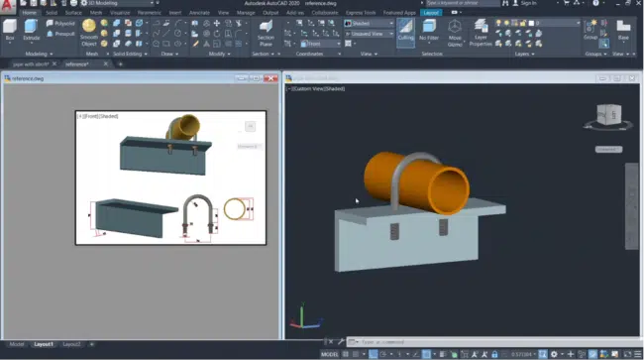Screen dimensions: 644x361
Task: Click the Smooth Object mesh tool
Action: (89, 33)
